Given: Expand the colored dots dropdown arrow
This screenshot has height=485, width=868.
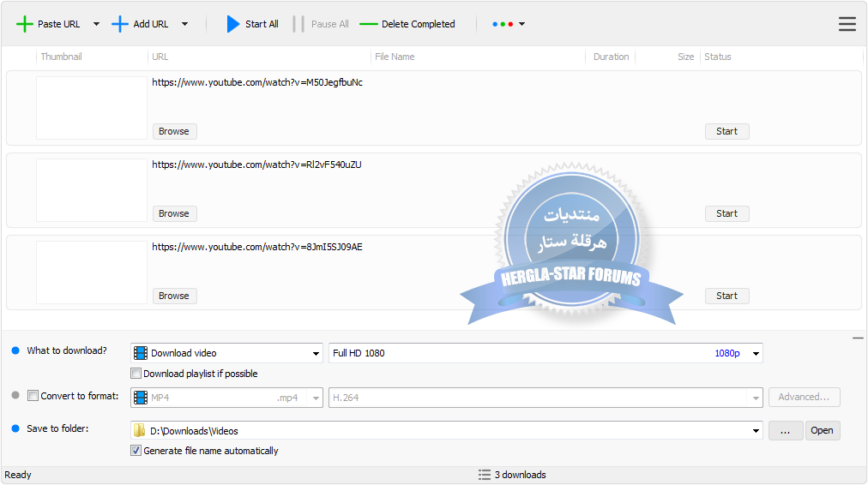Looking at the screenshot, I should coord(522,24).
